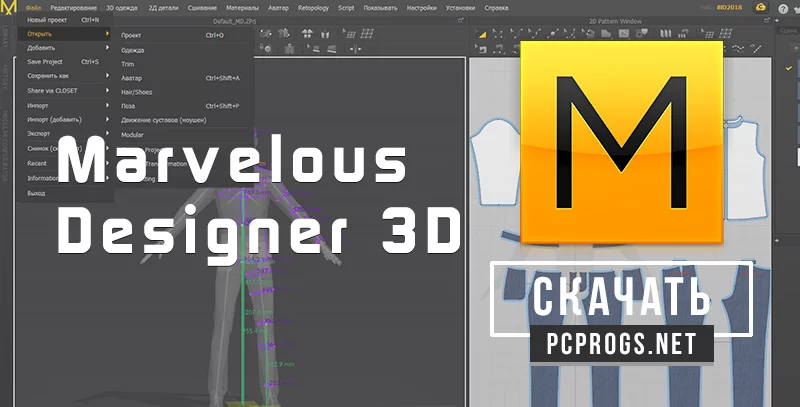Select the yellow triangle pattern tool
This screenshot has height=407, width=800.
point(481,34)
